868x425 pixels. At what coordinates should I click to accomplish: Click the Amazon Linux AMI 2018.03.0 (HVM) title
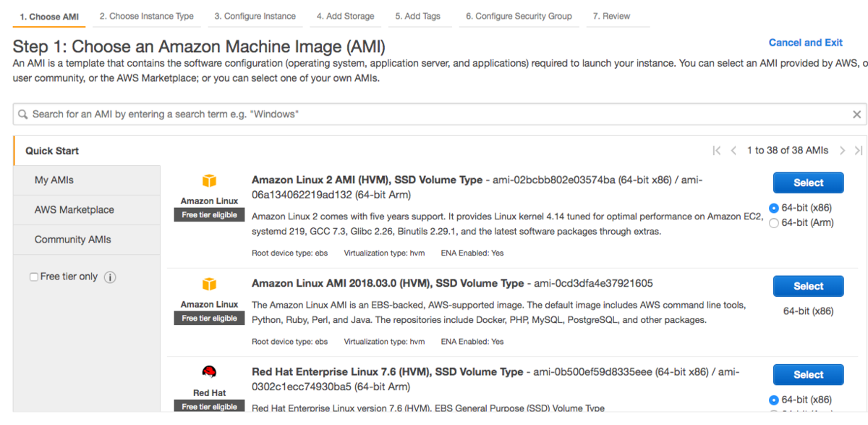point(388,283)
